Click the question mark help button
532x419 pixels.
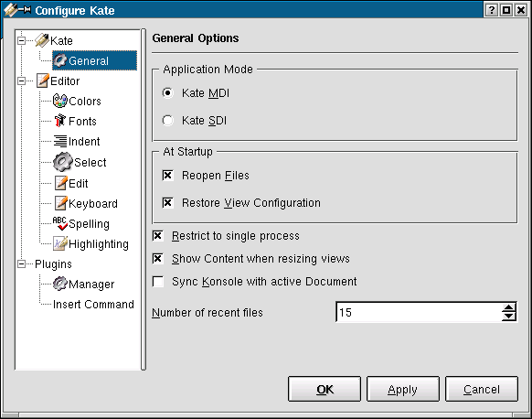[491, 10]
